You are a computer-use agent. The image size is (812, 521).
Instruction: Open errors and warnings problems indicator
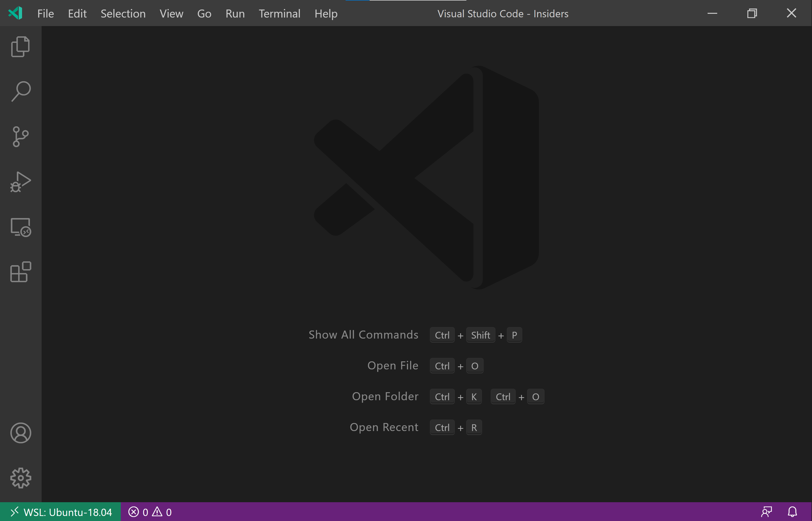150,512
